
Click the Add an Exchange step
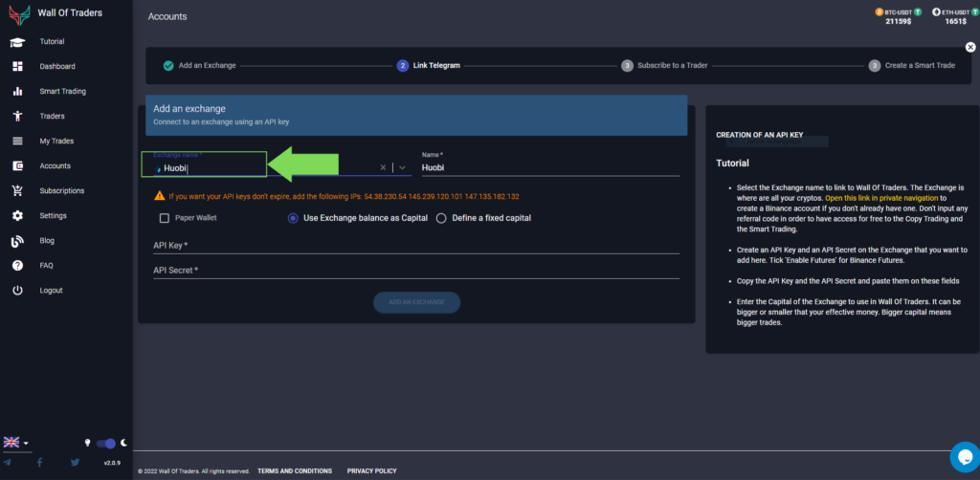point(200,66)
